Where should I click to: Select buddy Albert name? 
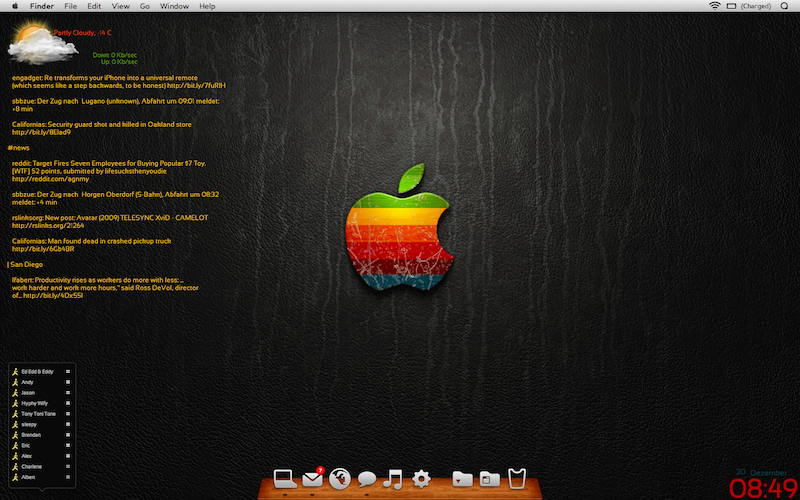pos(29,477)
